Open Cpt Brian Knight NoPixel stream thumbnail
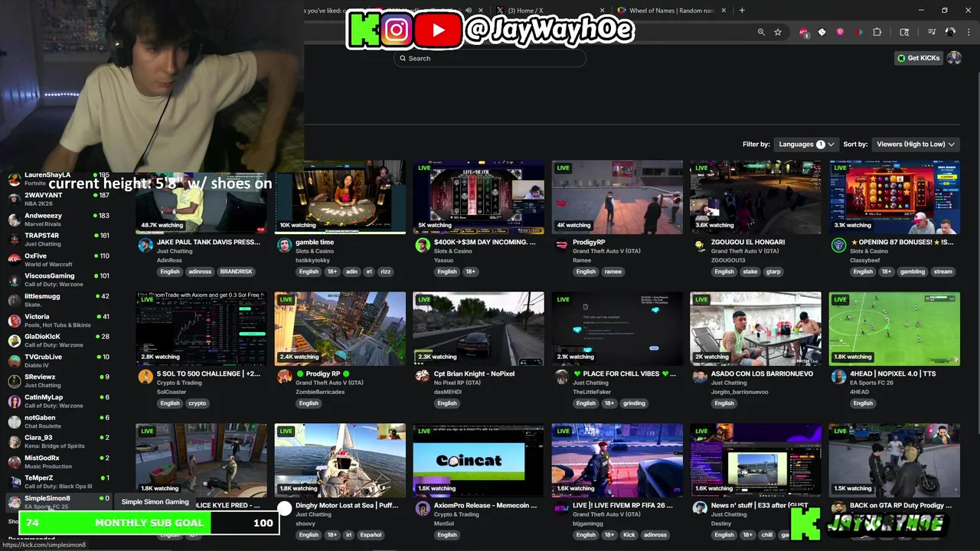Viewport: 980px width, 551px height. coord(479,328)
